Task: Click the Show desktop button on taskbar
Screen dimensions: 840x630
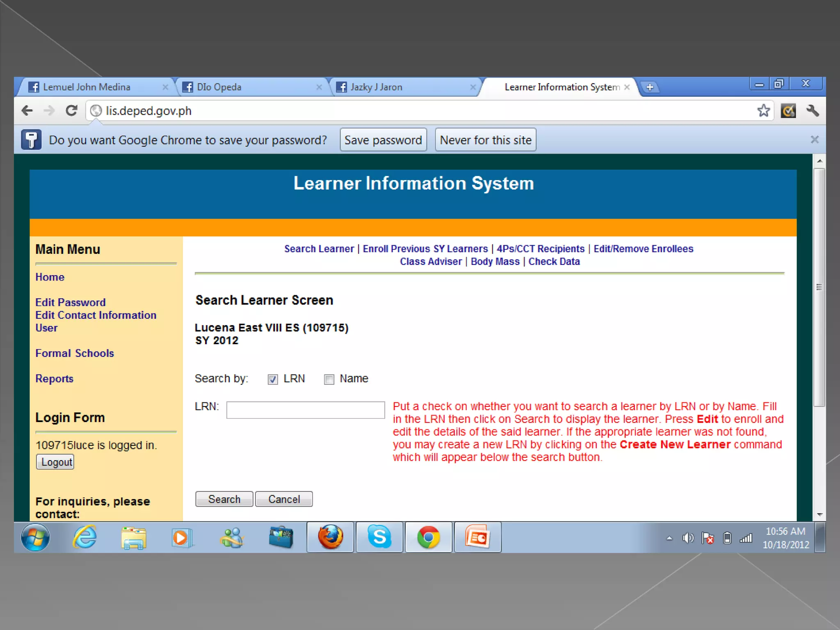Action: pos(820,537)
